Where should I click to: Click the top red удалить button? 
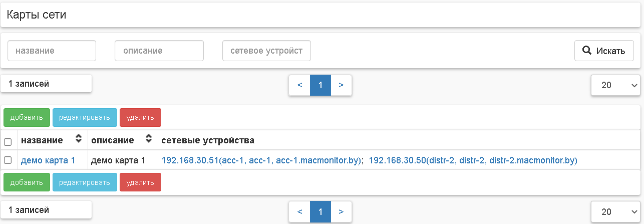click(x=140, y=118)
